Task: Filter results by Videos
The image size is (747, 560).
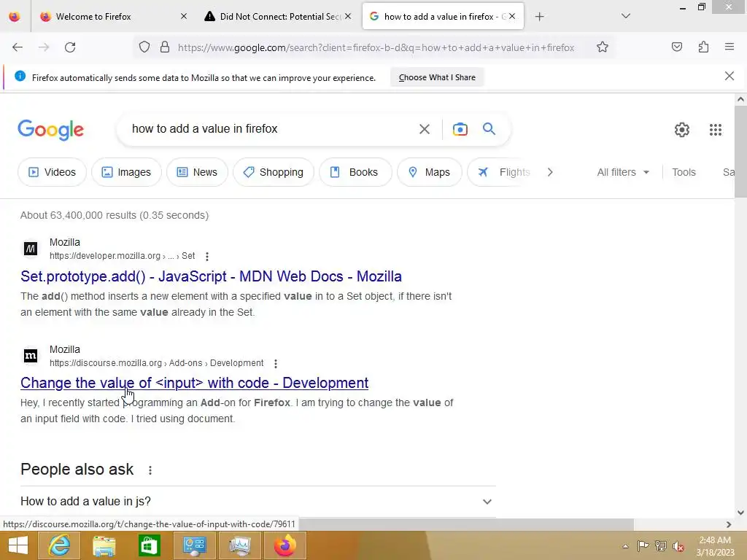Action: 53,172
